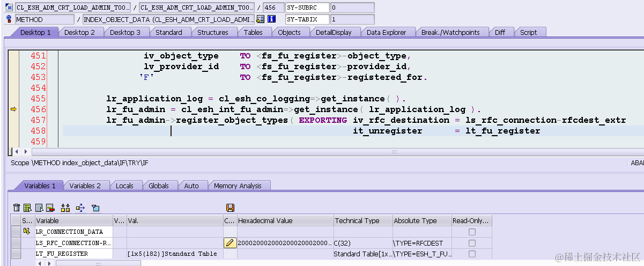This screenshot has height=266, width=644.
Task: Click the Hexadecimal Value column header
Action: pos(284,220)
